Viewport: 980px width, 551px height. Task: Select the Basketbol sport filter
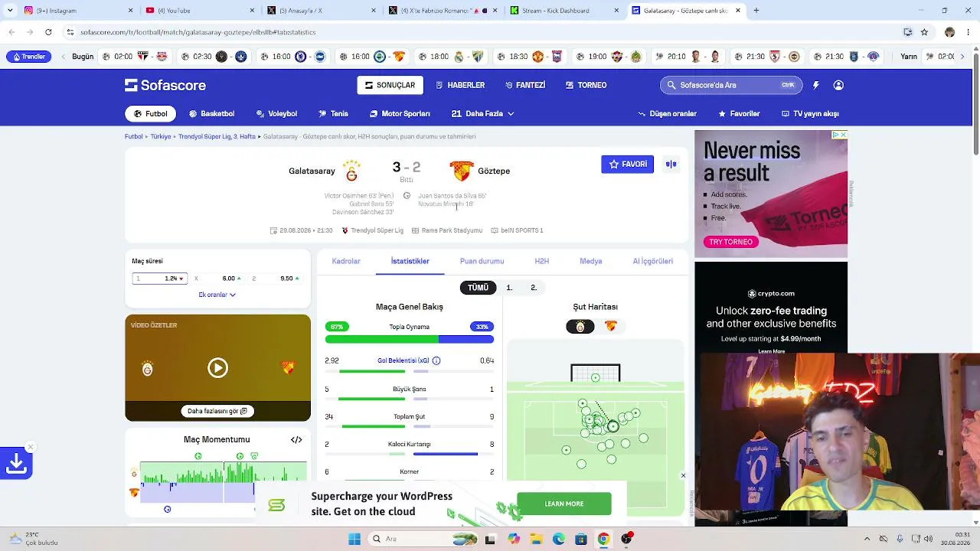tap(211, 113)
